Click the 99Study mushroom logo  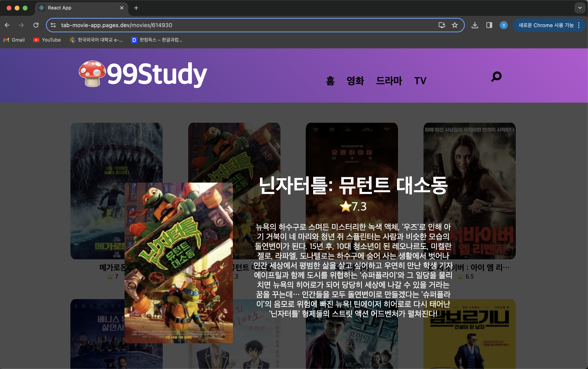92,74
